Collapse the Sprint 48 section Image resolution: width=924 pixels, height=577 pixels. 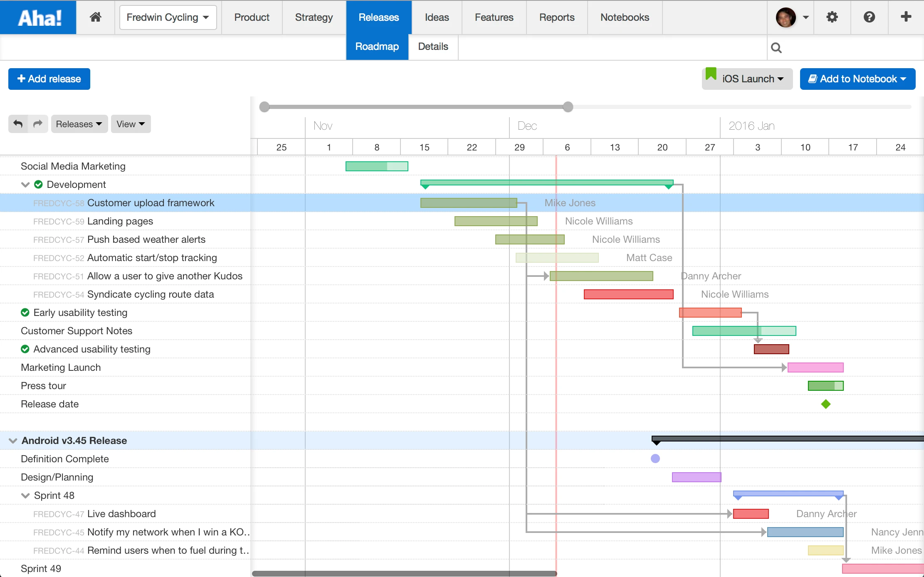click(x=25, y=496)
